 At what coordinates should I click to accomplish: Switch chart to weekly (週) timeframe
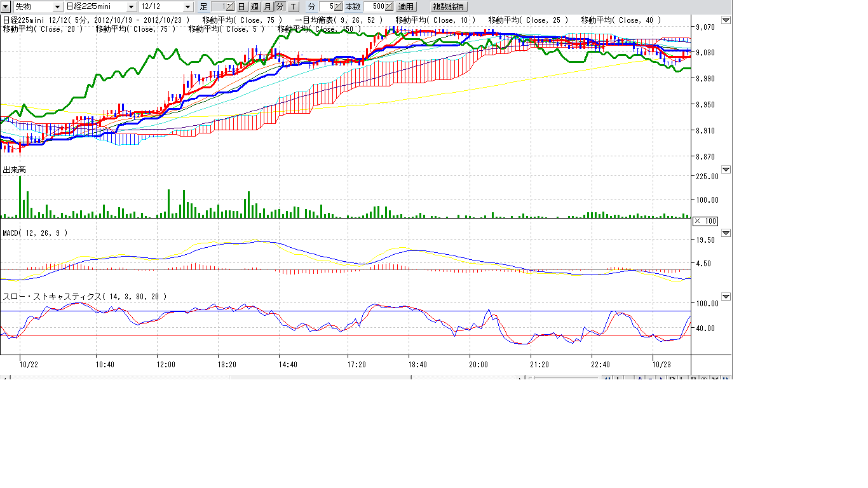[254, 6]
